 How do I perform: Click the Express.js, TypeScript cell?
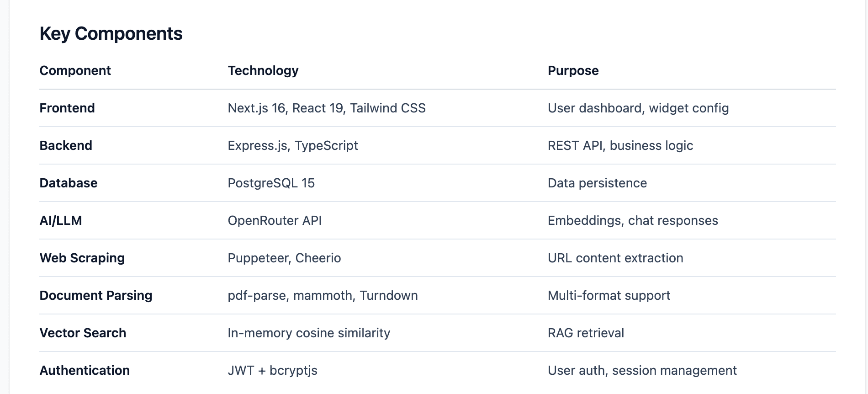(x=293, y=145)
